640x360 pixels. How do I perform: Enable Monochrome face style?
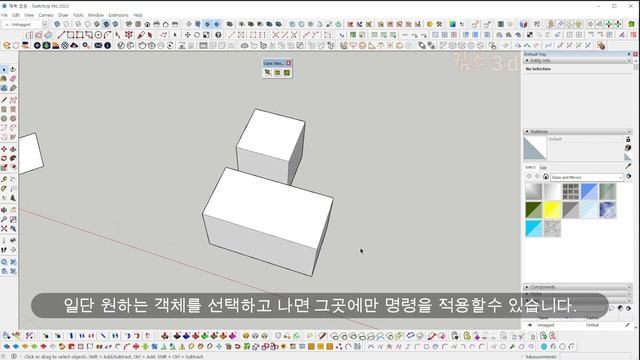116,24
